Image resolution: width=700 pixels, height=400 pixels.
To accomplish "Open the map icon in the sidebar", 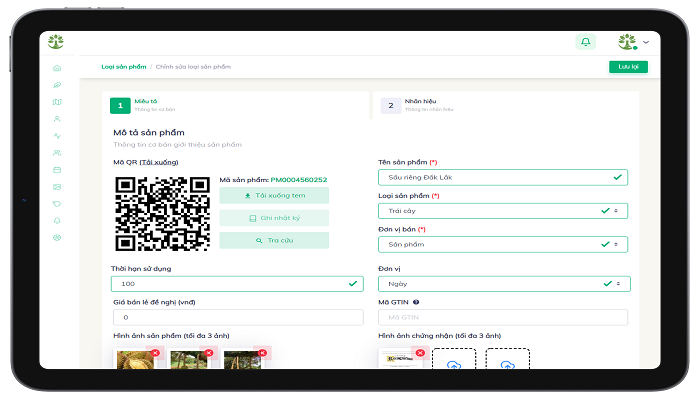I will point(57,102).
